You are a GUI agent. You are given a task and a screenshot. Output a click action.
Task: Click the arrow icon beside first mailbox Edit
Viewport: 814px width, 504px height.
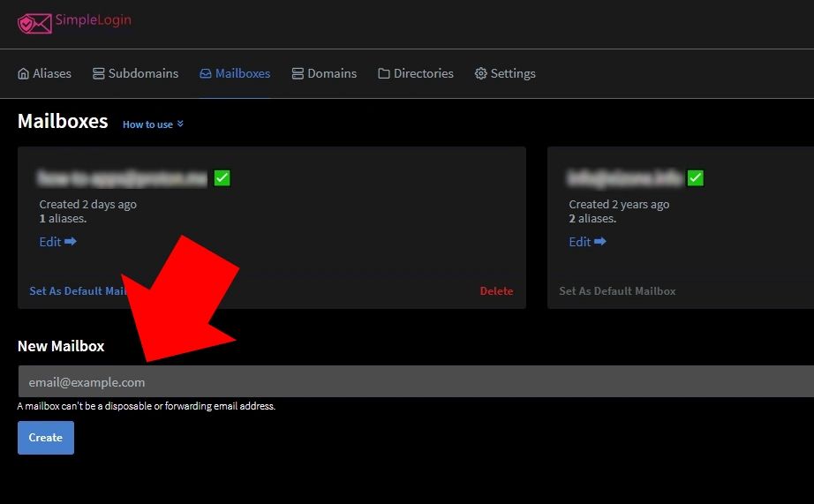71,242
